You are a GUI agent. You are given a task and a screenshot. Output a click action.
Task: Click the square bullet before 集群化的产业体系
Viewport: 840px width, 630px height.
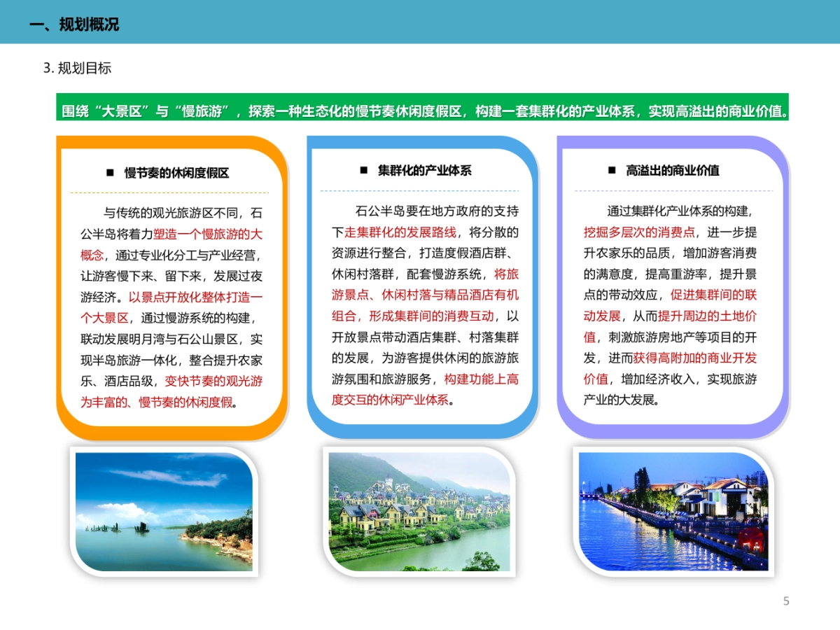click(362, 169)
